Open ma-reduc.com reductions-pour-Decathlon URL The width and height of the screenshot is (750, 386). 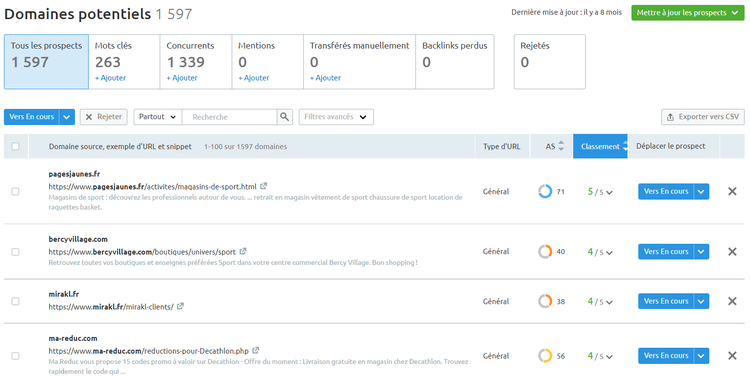click(149, 351)
